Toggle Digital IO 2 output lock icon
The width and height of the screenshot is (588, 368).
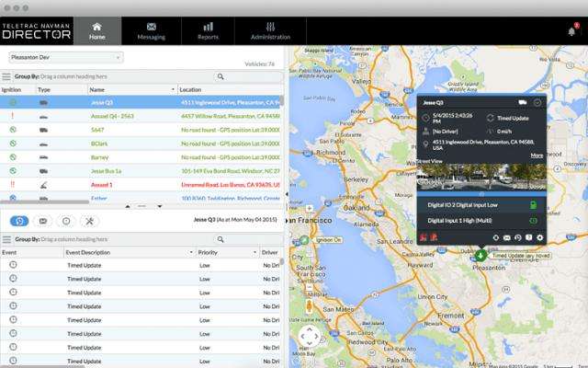533,205
